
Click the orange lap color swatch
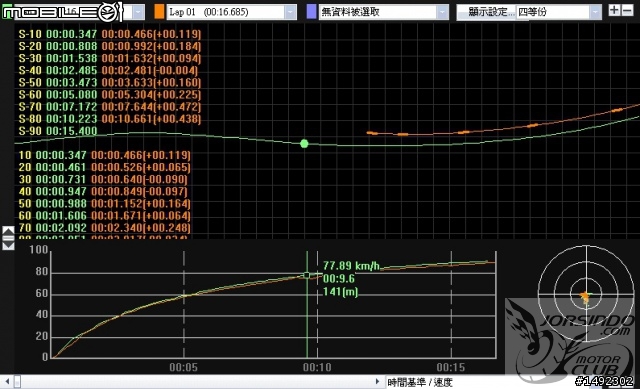pyautogui.click(x=159, y=12)
